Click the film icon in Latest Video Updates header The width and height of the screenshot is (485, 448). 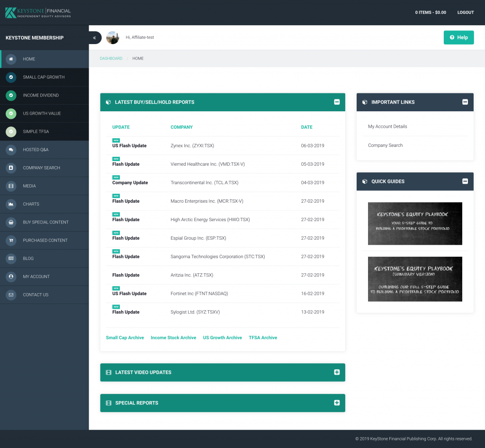(x=108, y=372)
